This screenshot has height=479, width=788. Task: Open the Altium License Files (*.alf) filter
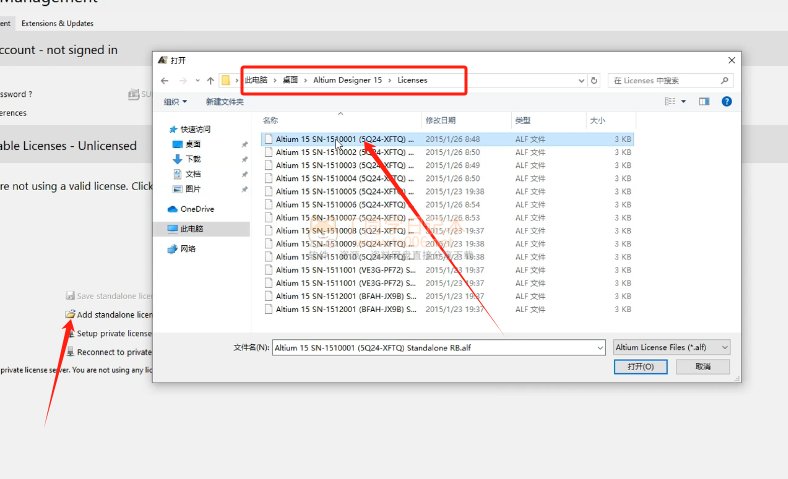coord(671,347)
